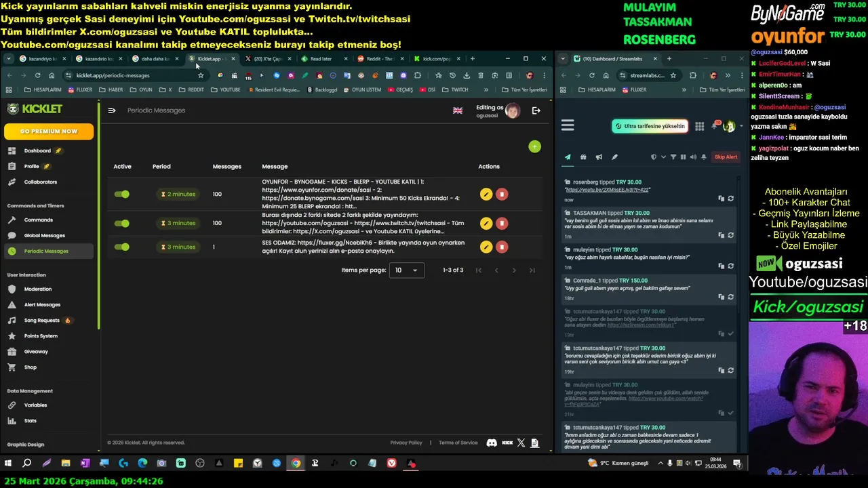Expand the Streamlabs shield options chevron

(x=663, y=157)
